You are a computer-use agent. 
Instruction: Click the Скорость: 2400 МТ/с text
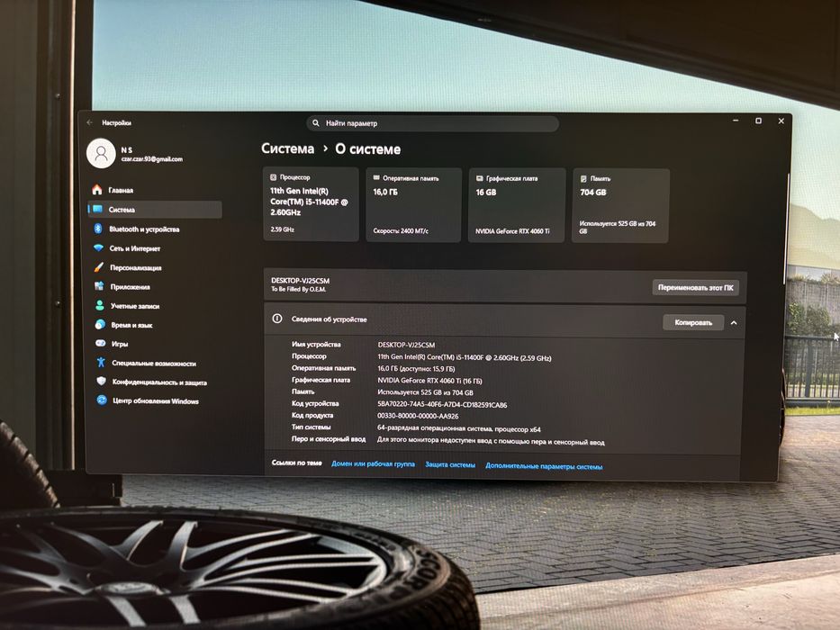401,231
